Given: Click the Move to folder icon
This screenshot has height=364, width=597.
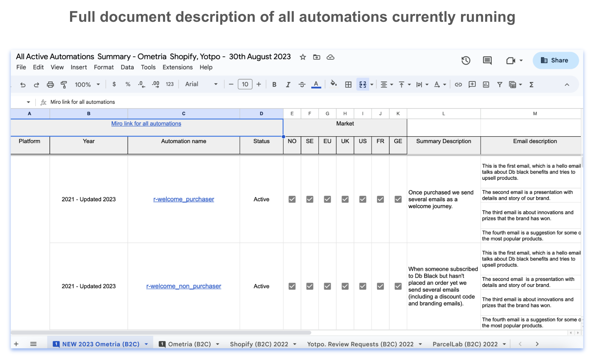Looking at the screenshot, I should tap(317, 57).
